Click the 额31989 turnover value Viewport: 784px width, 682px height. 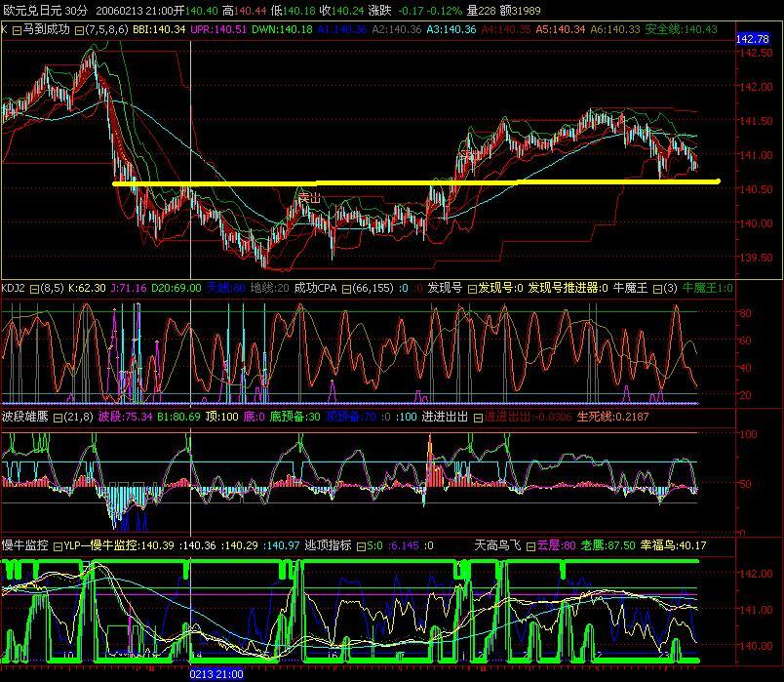(x=520, y=11)
